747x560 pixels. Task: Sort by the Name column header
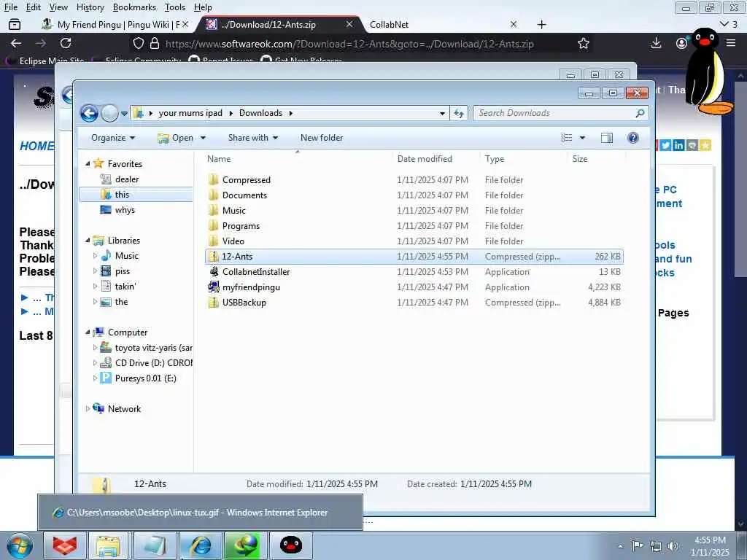tap(219, 159)
